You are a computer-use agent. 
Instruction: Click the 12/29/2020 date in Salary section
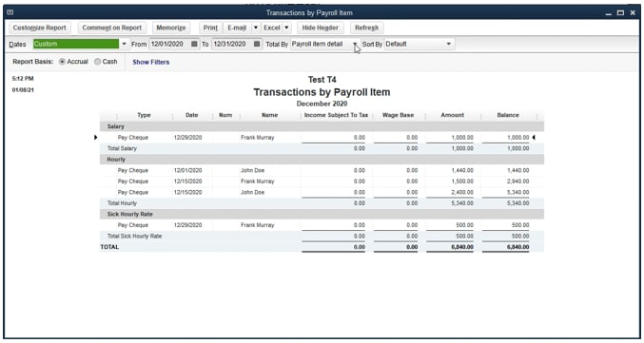tap(187, 138)
